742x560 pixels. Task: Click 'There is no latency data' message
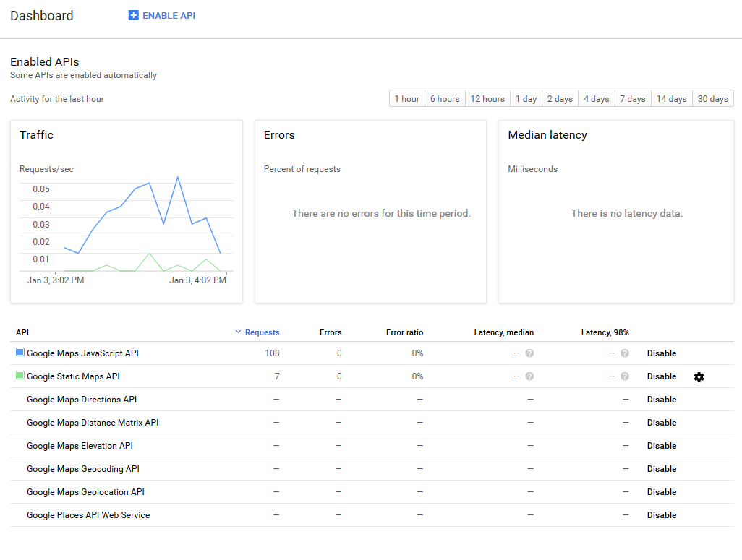point(627,213)
